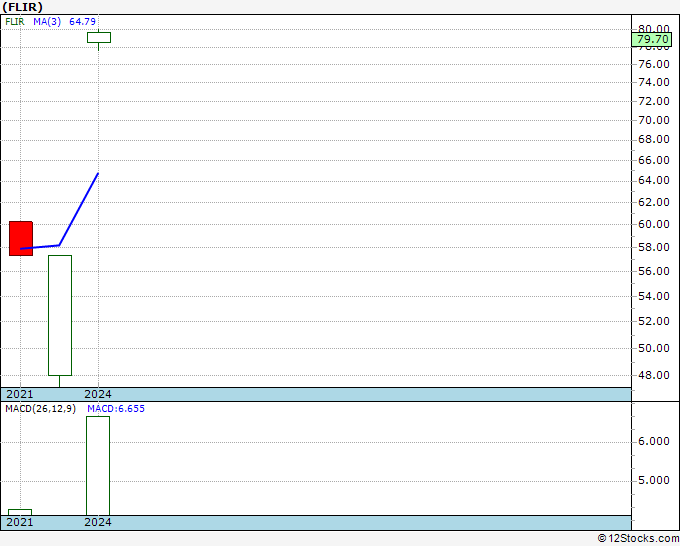680x546 pixels.
Task: Click the red 2021 candlestick body
Action: pyautogui.click(x=21, y=239)
